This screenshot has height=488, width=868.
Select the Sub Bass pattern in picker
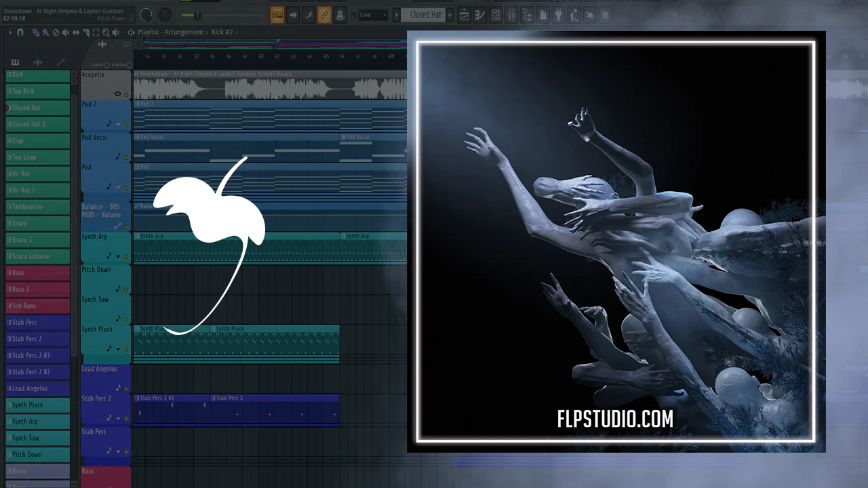click(38, 306)
